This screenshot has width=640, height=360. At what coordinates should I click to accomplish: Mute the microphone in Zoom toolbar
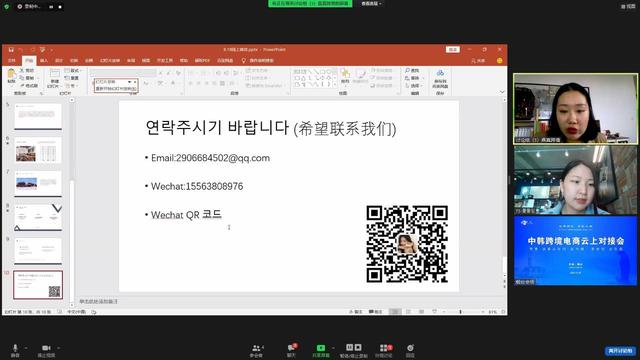(15, 350)
